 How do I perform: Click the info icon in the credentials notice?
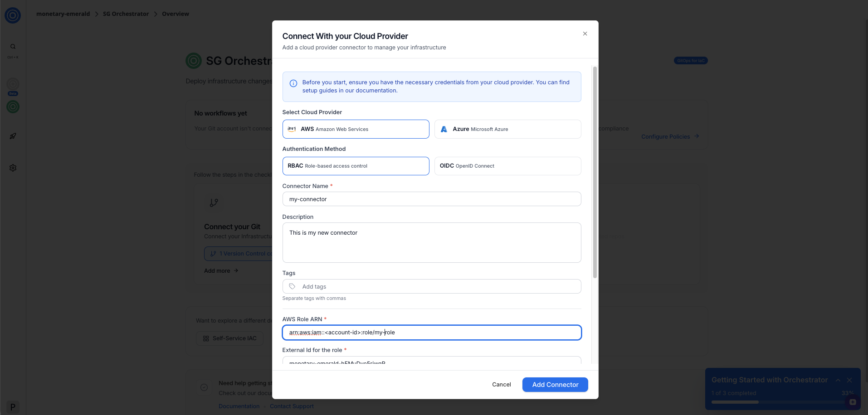(293, 83)
